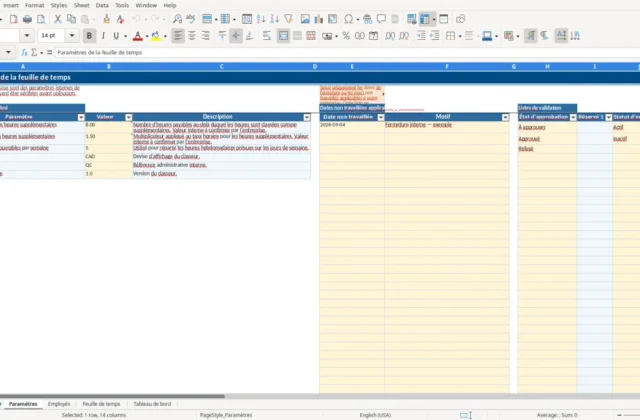Toggle Wrap Text for cells
The width and height of the screenshot is (640, 420).
tap(267, 36)
